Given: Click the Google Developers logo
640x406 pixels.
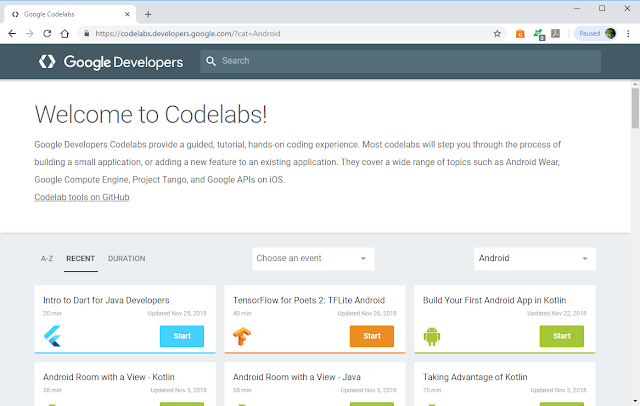Looking at the screenshot, I should click(111, 62).
